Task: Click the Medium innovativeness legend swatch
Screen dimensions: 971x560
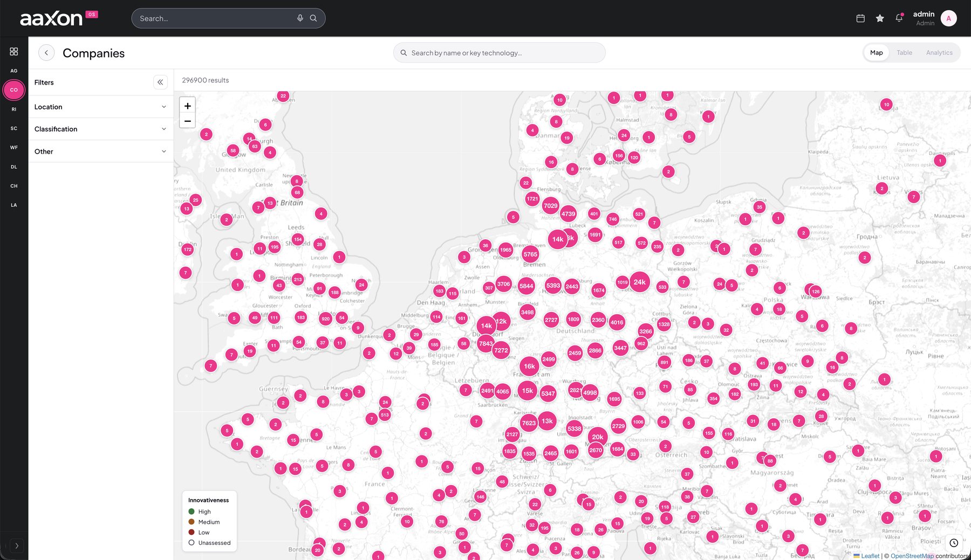Action: 192,522
